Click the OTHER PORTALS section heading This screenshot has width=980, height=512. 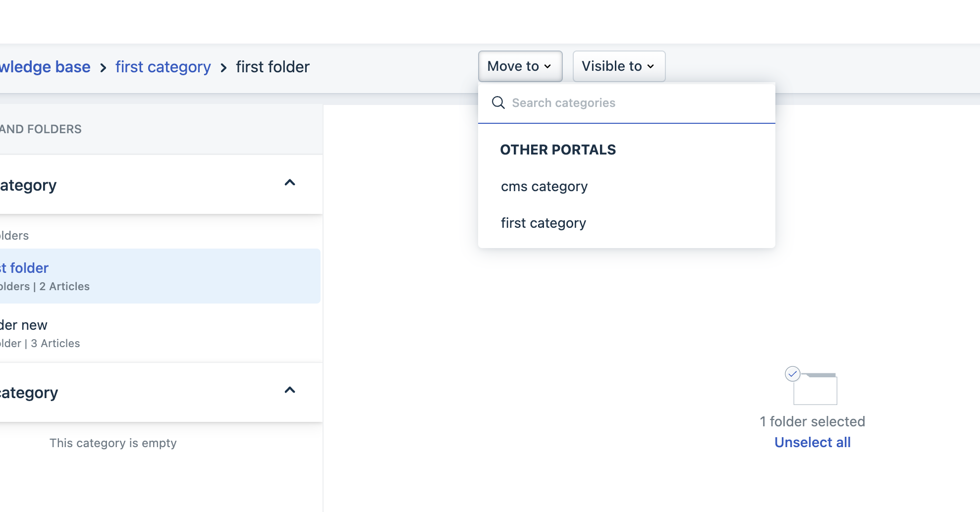pyautogui.click(x=558, y=150)
